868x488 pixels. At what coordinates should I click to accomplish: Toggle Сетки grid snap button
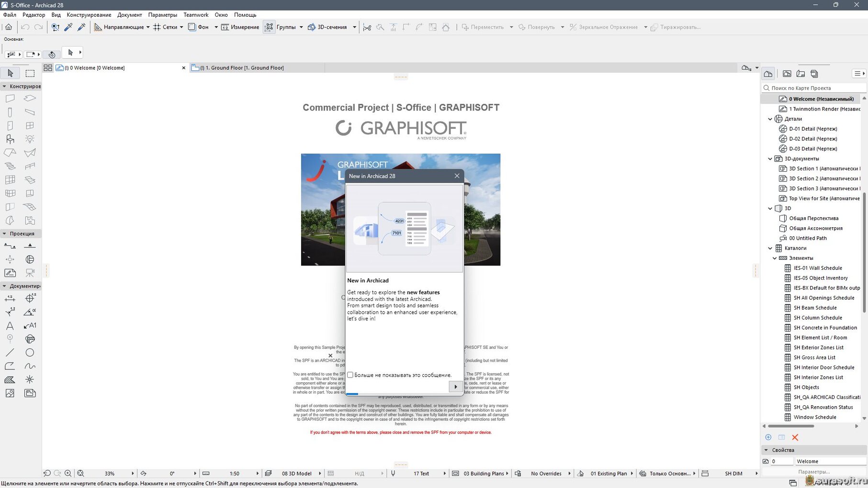coord(165,27)
